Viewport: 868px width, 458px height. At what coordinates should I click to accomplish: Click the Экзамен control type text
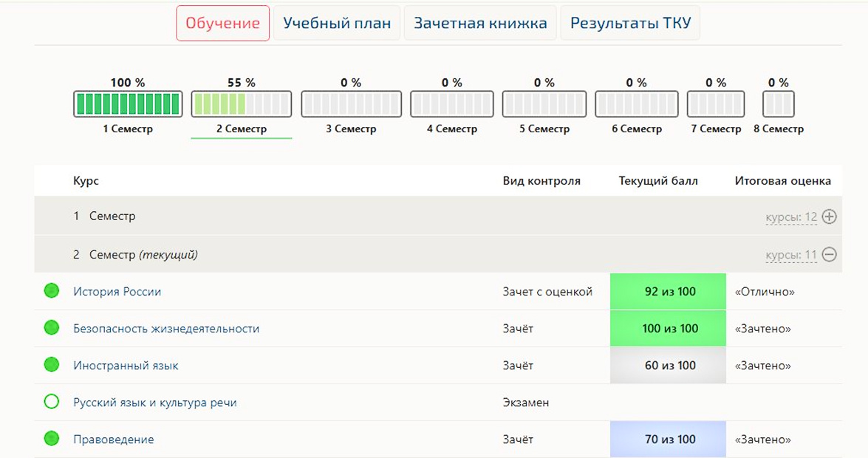click(x=526, y=403)
